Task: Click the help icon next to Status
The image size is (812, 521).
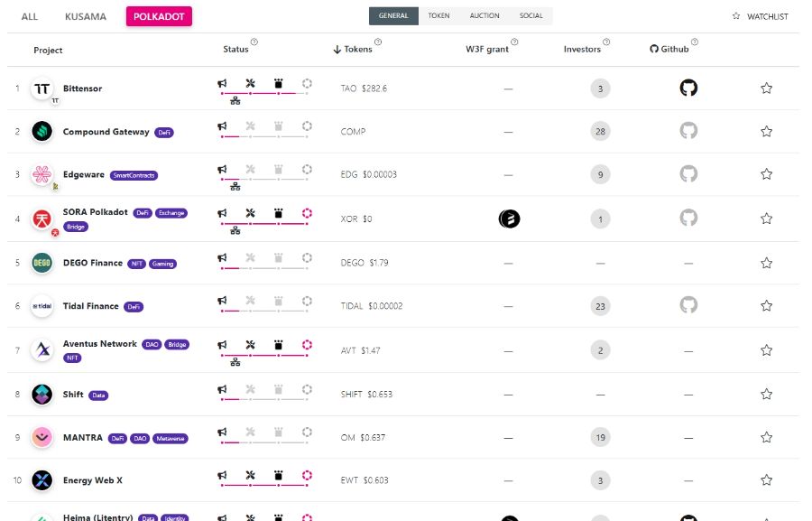Action: click(x=254, y=42)
